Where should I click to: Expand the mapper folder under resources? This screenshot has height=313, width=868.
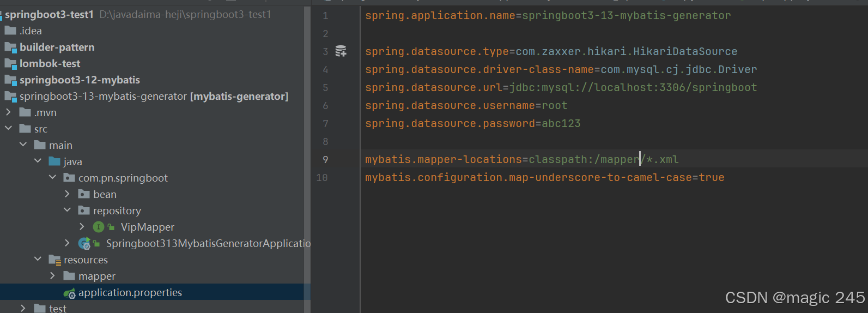click(x=52, y=276)
